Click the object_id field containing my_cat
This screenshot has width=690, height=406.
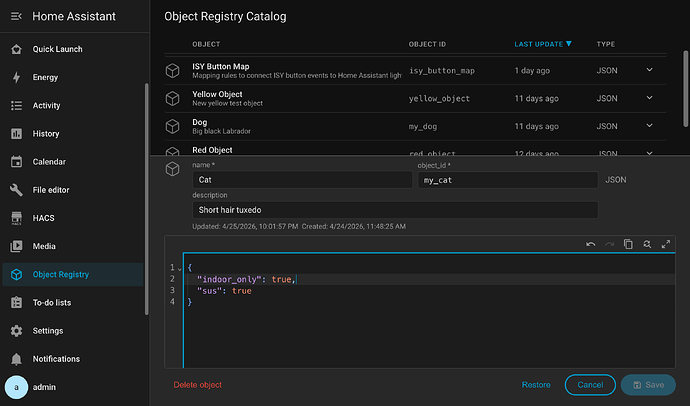click(x=508, y=180)
